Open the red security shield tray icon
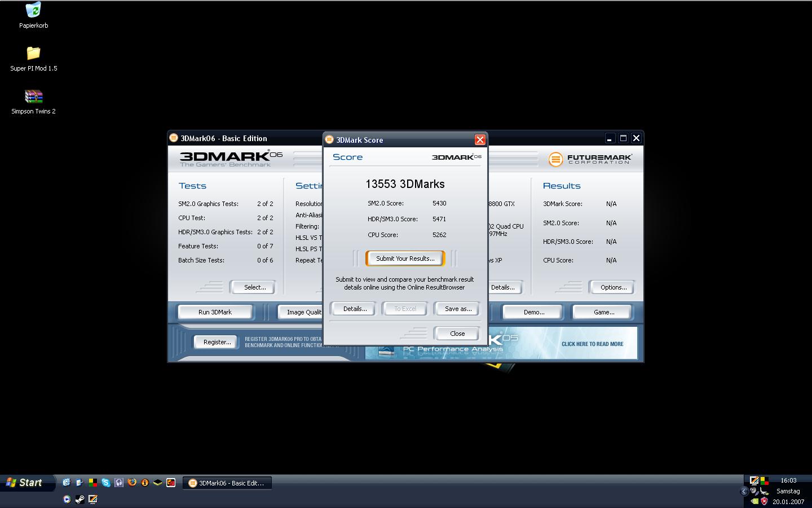812x508 pixels. coord(764,501)
